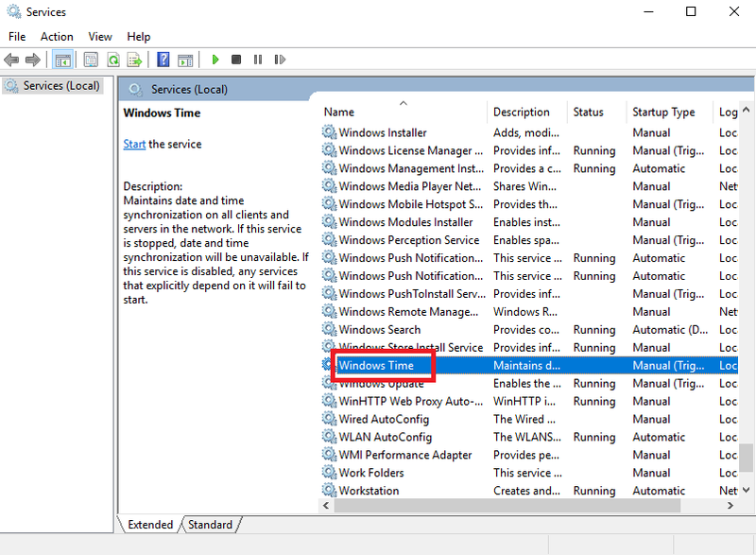Click the horizontal scrollbar left arrow
This screenshot has width=756, height=555.
[326, 505]
